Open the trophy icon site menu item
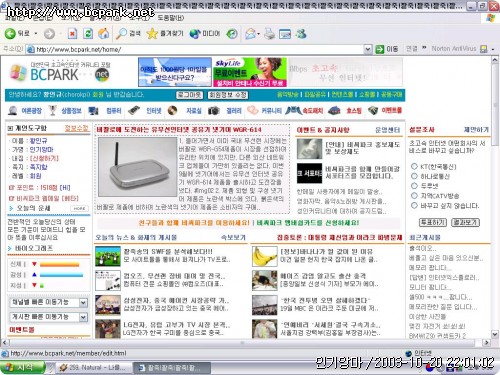Image resolution: width=500 pixels, height=375 pixels. pyautogui.click(x=66, y=111)
